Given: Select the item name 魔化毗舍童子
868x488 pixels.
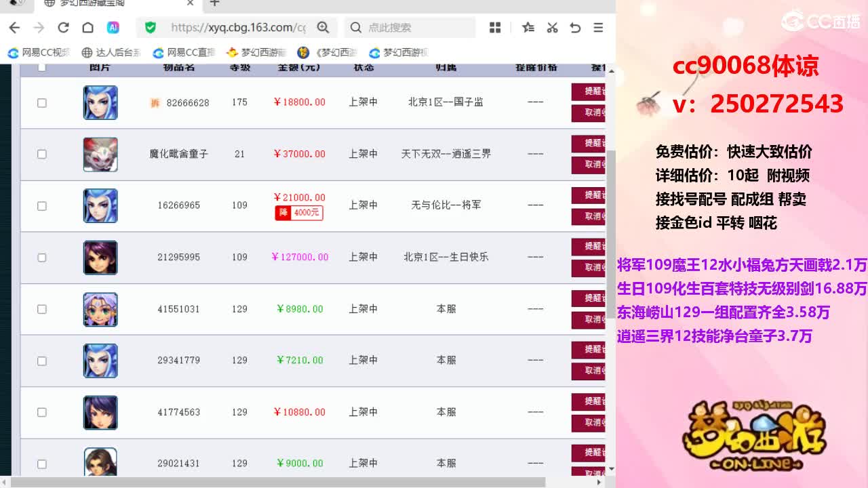Looking at the screenshot, I should [179, 154].
